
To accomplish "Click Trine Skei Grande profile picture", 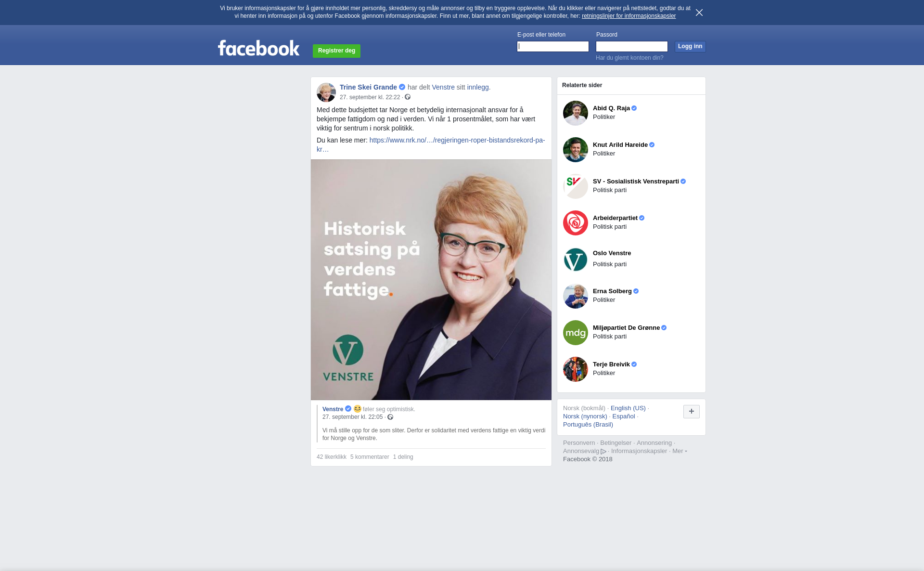I will coord(326,92).
